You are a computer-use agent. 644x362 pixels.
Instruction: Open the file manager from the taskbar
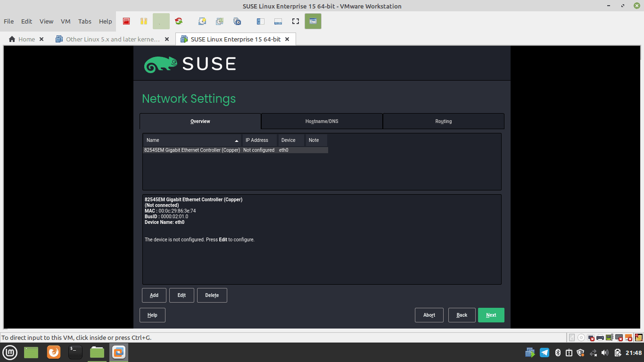click(97, 352)
